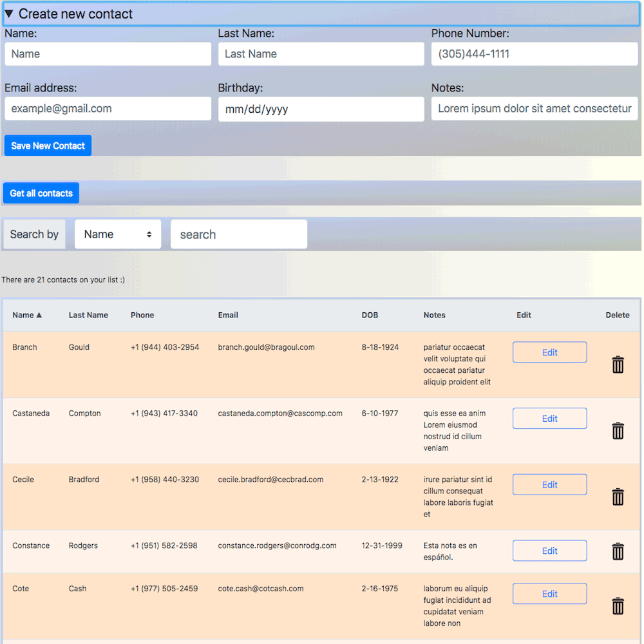The image size is (644, 644).
Task: Click the Last Name column header
Action: pyautogui.click(x=88, y=315)
